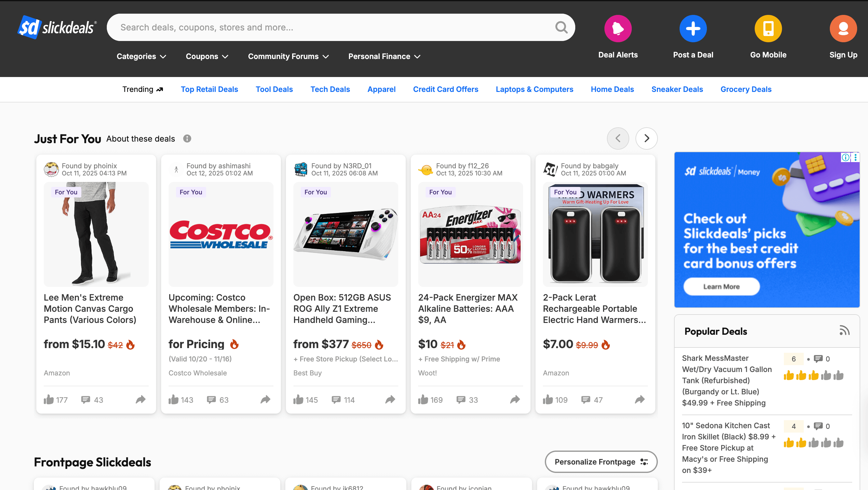Click the Slickdeals logo
This screenshot has height=490, width=868.
(57, 27)
